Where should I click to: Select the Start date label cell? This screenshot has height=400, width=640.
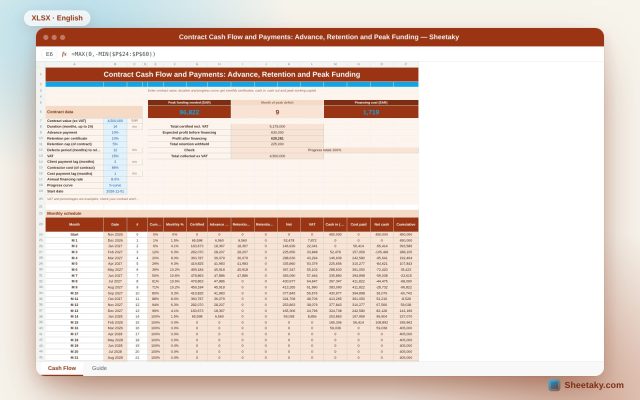tap(74, 191)
